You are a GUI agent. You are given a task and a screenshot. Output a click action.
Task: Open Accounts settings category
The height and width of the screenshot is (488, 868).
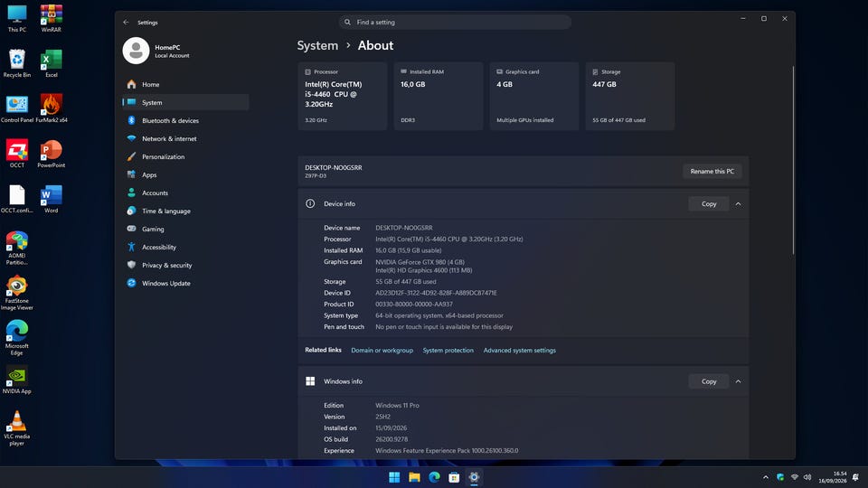pos(185,193)
